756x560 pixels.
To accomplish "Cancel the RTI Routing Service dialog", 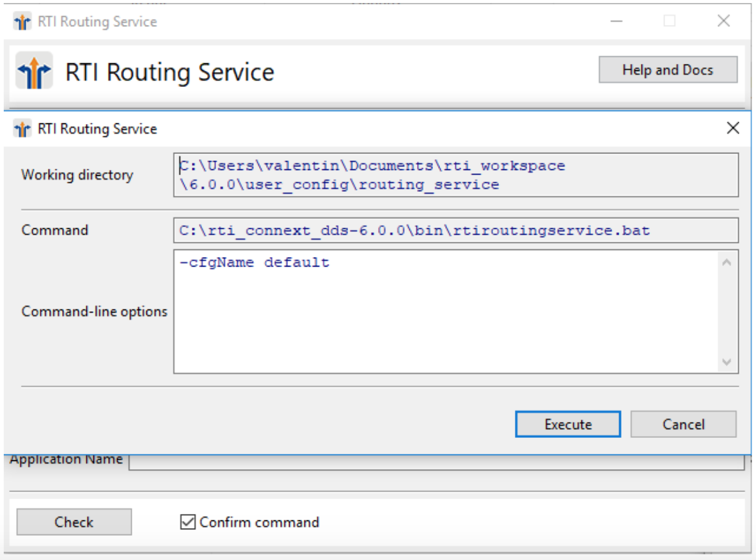I will 683,424.
